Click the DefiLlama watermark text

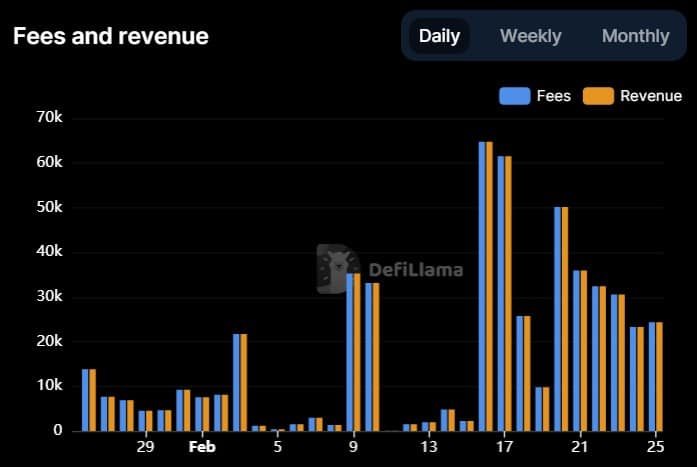(x=415, y=270)
